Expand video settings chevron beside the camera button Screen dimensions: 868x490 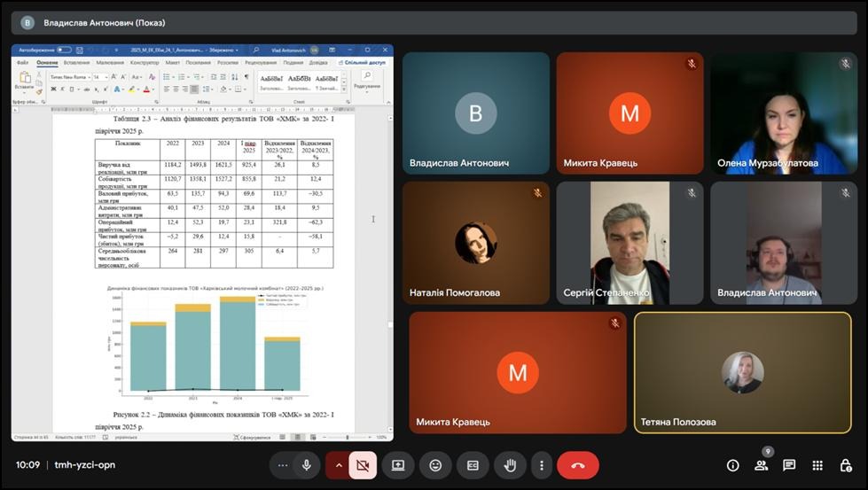click(x=338, y=465)
